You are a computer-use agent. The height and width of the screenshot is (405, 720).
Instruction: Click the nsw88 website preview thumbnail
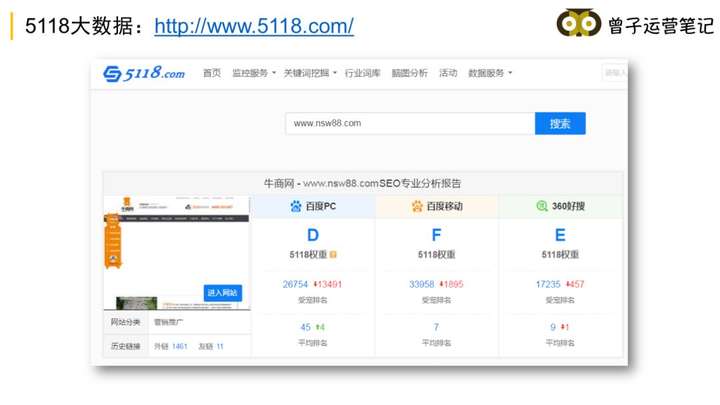pyautogui.click(x=177, y=253)
